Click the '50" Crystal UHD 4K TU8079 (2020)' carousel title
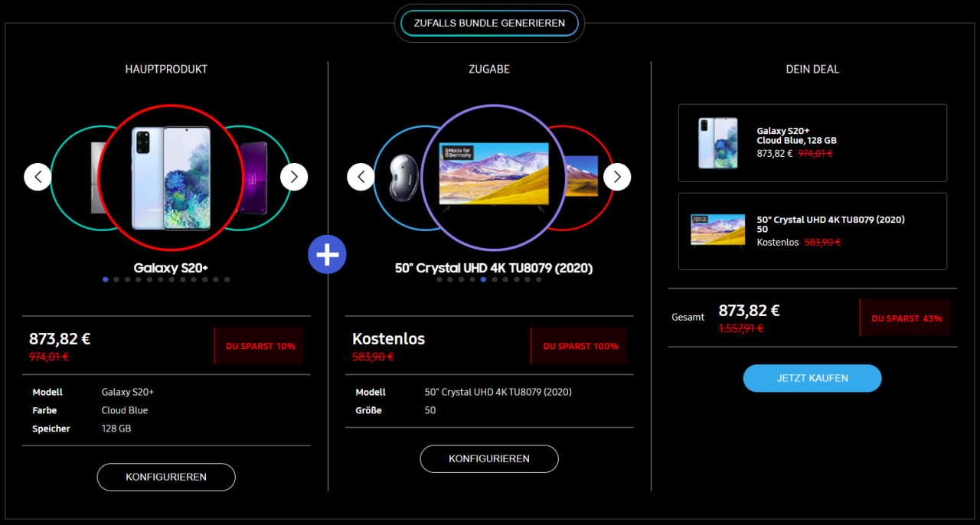The width and height of the screenshot is (980, 525). [494, 268]
